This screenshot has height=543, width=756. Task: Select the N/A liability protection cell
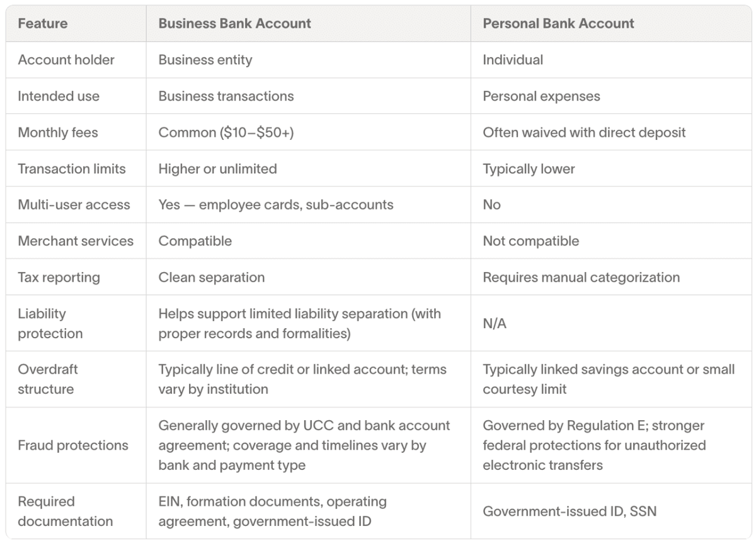(x=495, y=324)
